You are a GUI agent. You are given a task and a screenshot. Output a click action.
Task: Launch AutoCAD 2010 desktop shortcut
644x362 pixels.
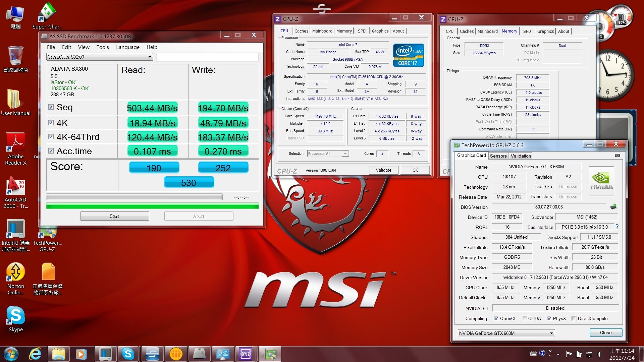(15, 192)
